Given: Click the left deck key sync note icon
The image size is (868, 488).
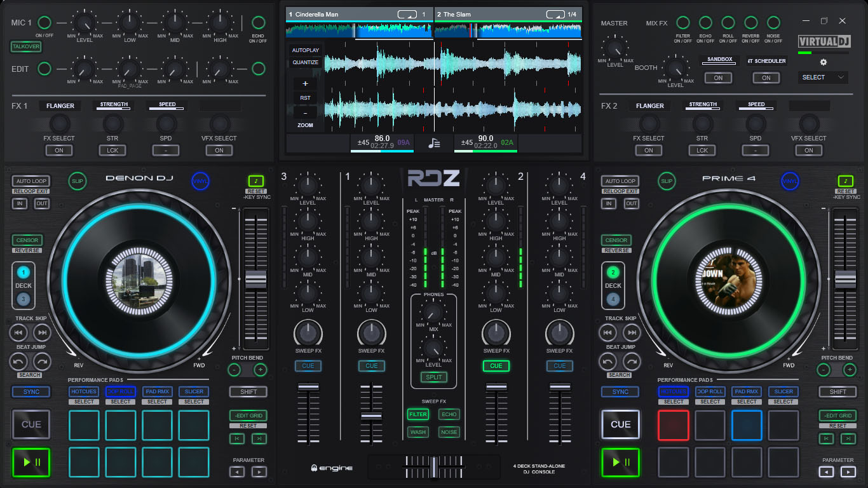Looking at the screenshot, I should click(x=256, y=181).
